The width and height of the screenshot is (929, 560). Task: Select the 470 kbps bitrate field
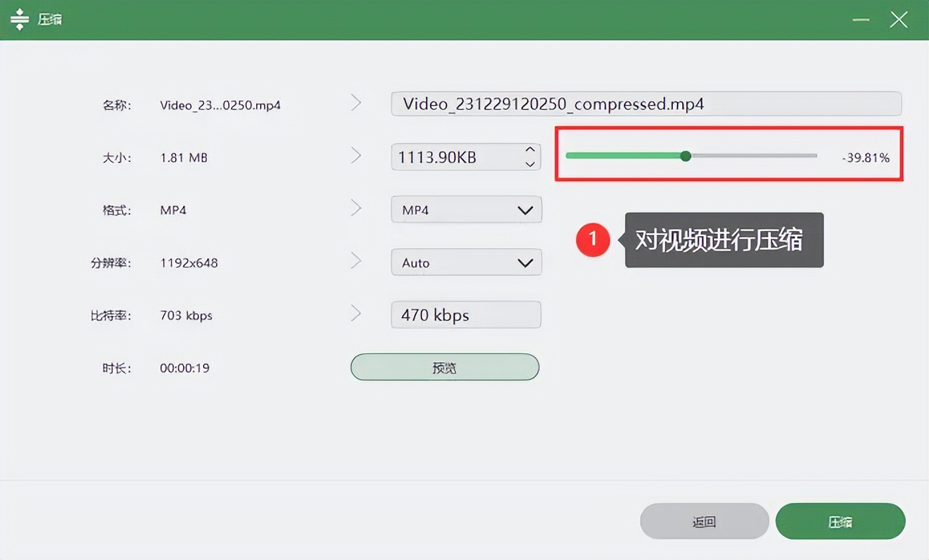pos(466,315)
